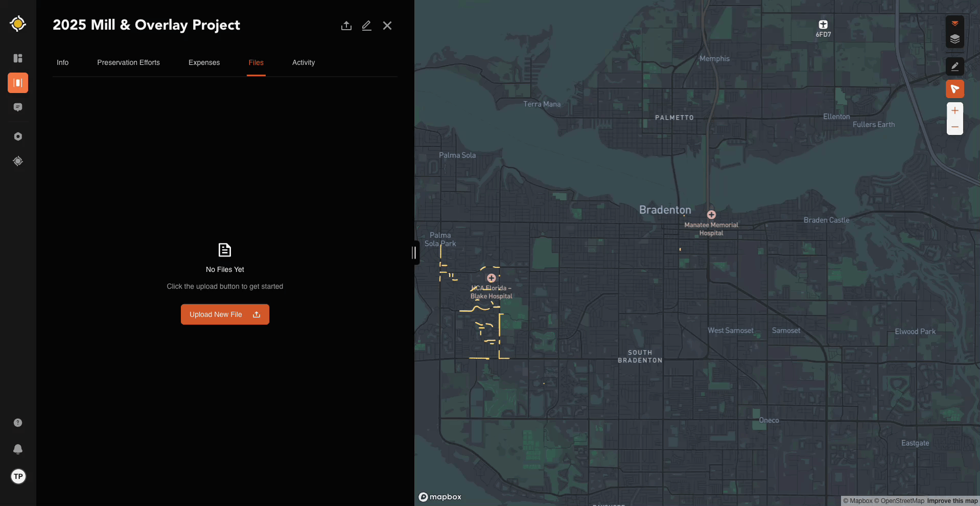The height and width of the screenshot is (506, 980).
Task: Open the TP user profile avatar
Action: click(x=18, y=476)
